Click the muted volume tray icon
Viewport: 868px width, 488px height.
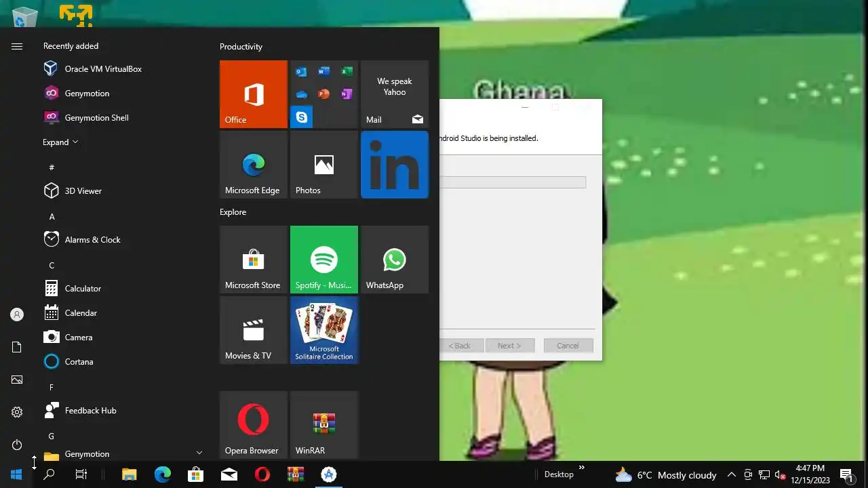(x=780, y=475)
